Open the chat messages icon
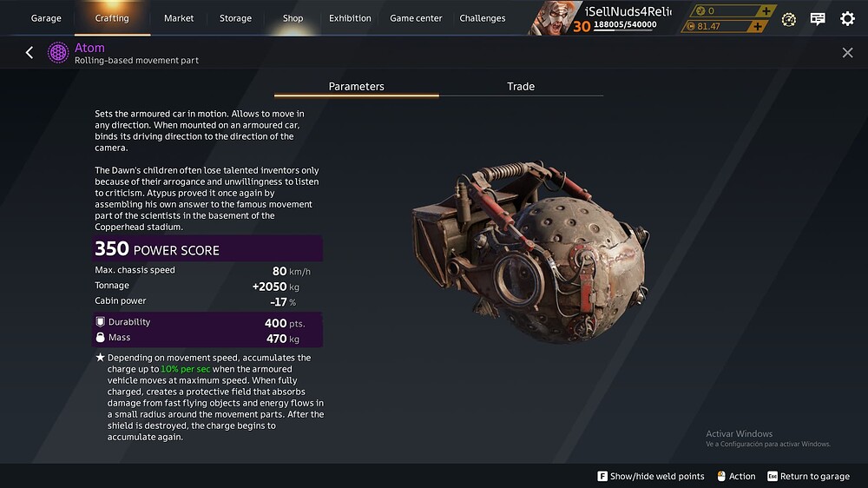The height and width of the screenshot is (488, 868). (x=818, y=19)
